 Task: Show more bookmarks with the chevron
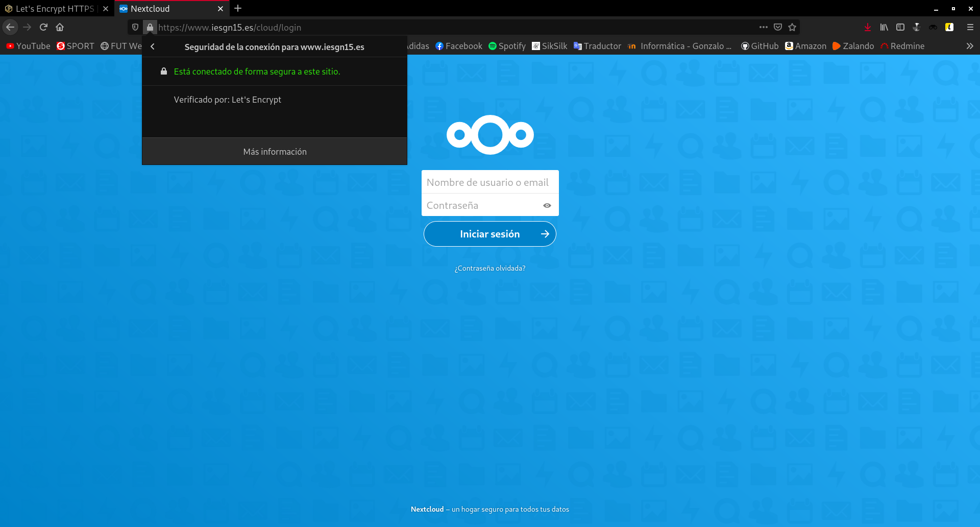[970, 46]
